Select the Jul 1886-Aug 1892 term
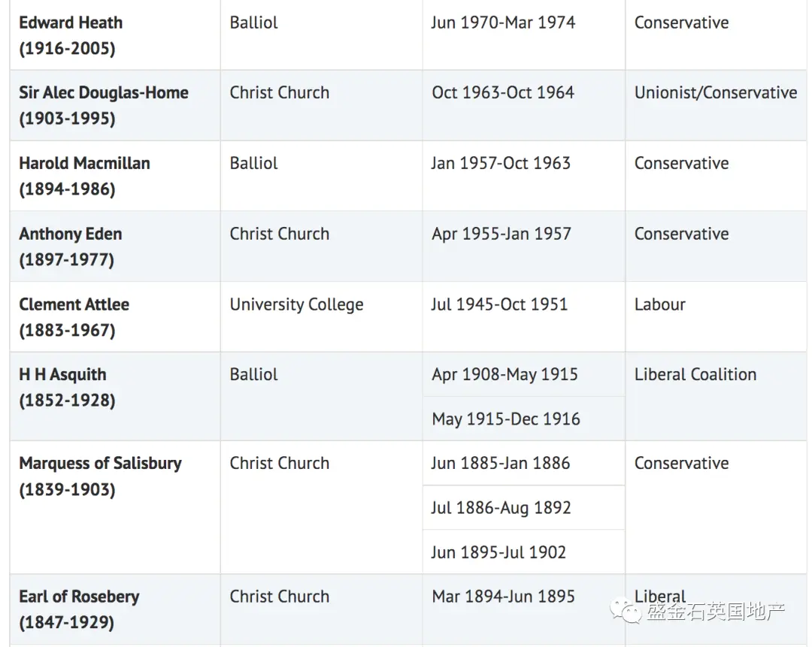Screen dimensions: 812x647 pyautogui.click(x=501, y=508)
